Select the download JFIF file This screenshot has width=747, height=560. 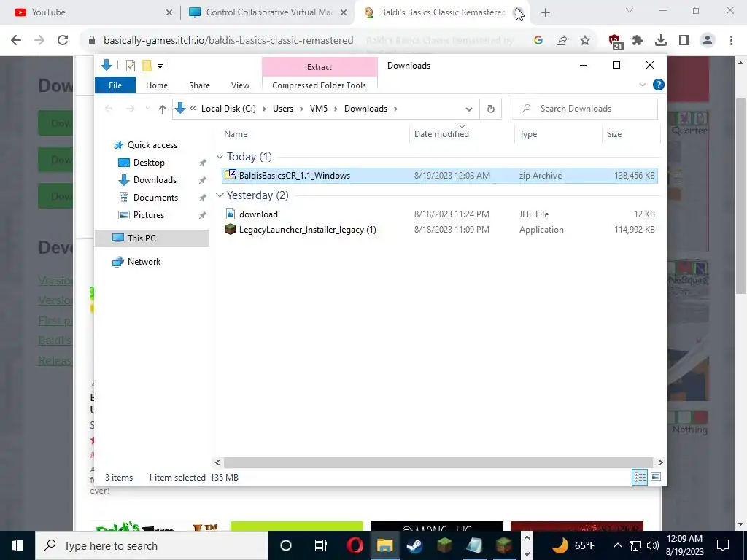coord(440,214)
